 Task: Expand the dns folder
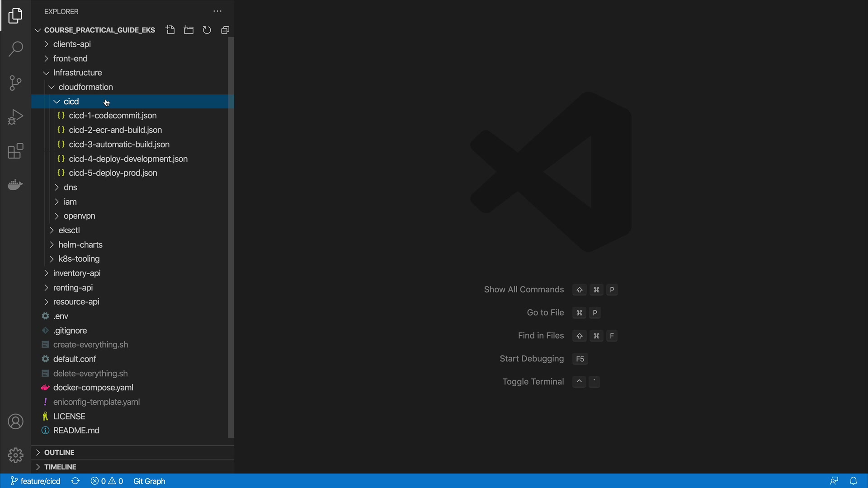[70, 187]
